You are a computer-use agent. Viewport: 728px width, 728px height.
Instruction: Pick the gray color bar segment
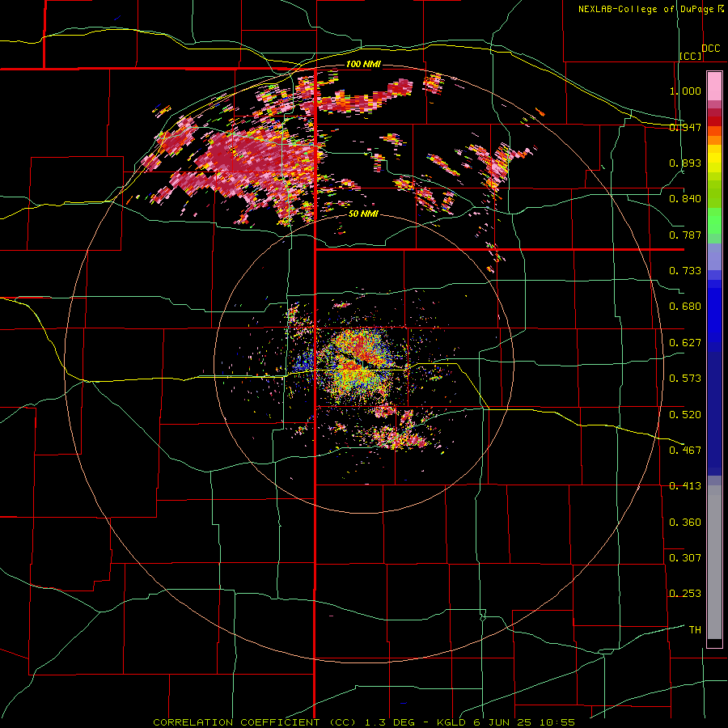click(714, 566)
